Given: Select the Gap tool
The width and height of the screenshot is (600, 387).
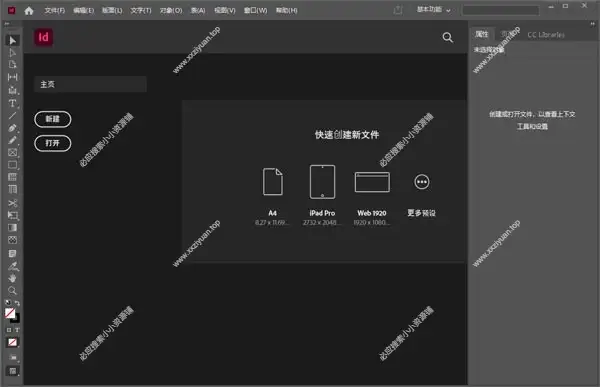Looking at the screenshot, I should point(12,77).
